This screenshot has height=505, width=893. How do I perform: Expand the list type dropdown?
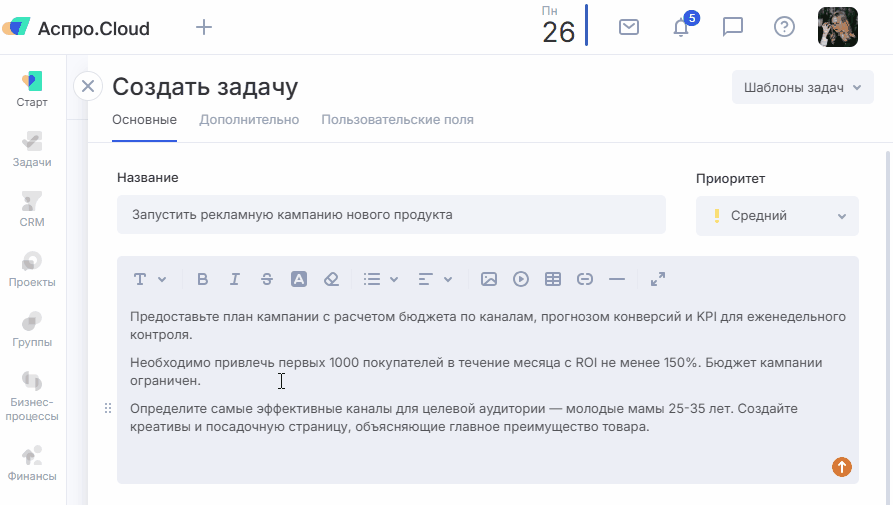click(x=381, y=280)
